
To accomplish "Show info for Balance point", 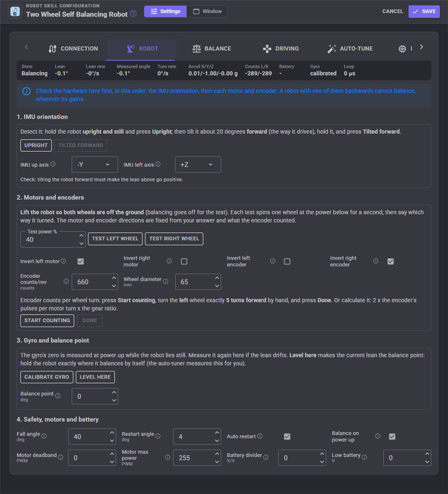I will tap(58, 396).
